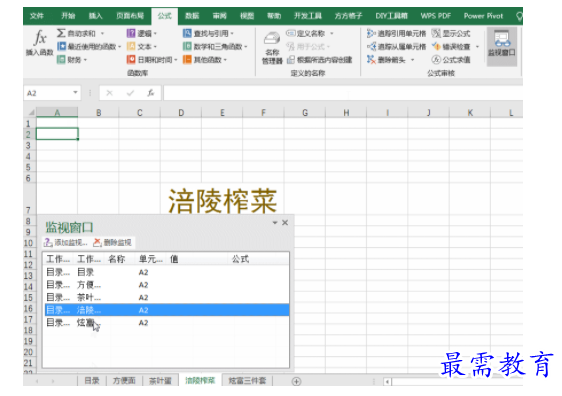Open the File tab

click(x=37, y=16)
